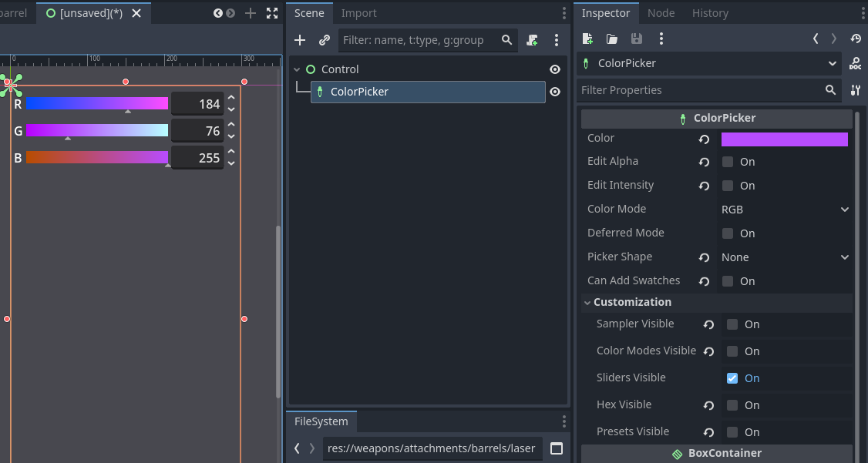Image resolution: width=868 pixels, height=463 pixels.
Task: Attach a script to the node
Action: (533, 40)
